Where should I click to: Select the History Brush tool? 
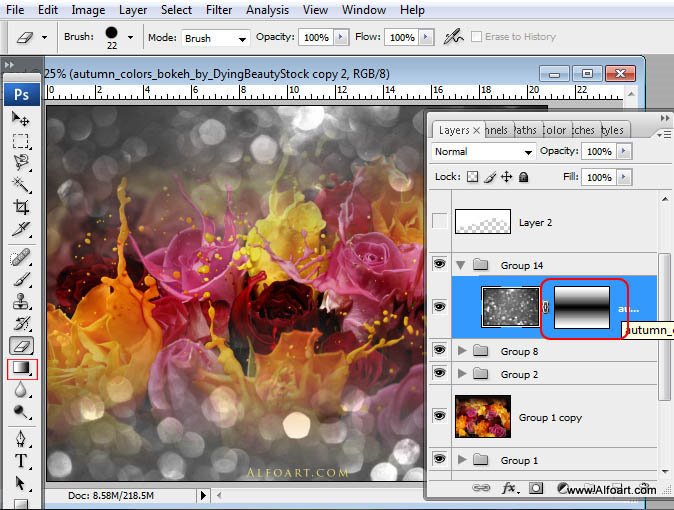(x=20, y=323)
